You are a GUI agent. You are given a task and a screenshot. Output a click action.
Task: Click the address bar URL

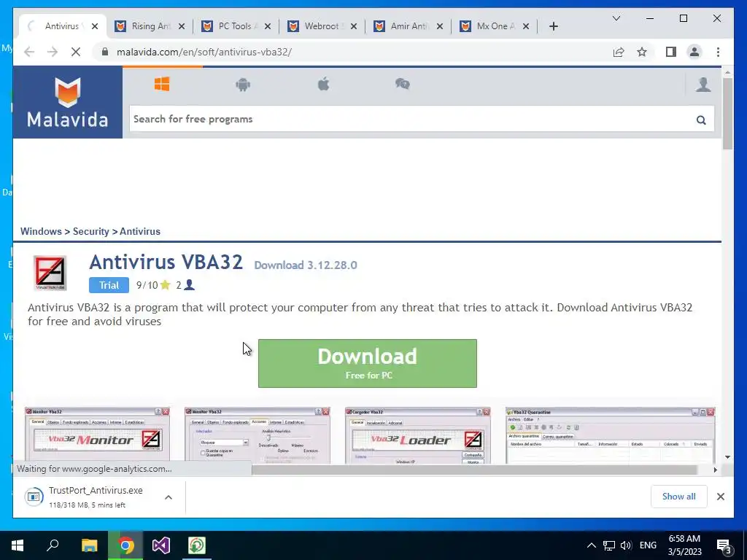pos(204,52)
